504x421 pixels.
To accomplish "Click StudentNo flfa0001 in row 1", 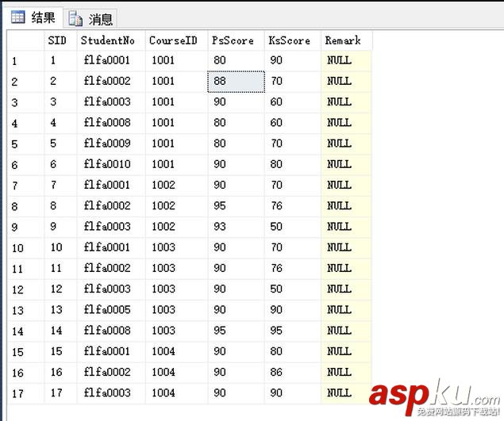I will point(111,61).
